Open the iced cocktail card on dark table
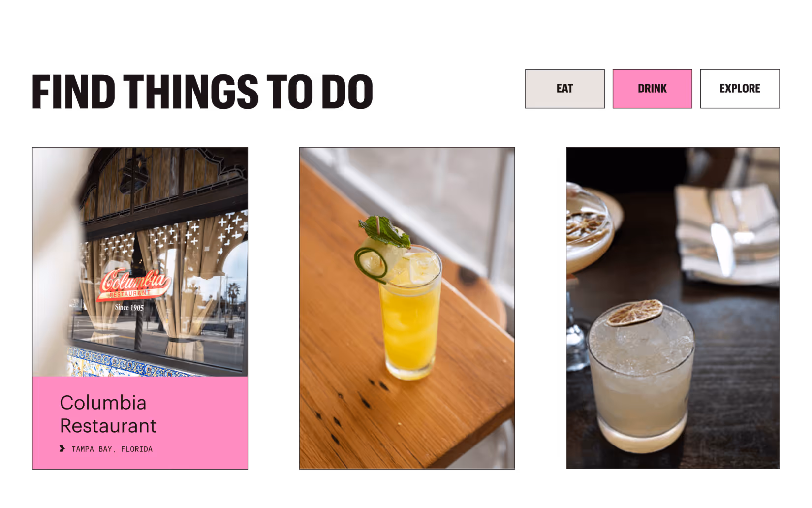812x508 pixels. point(673,308)
